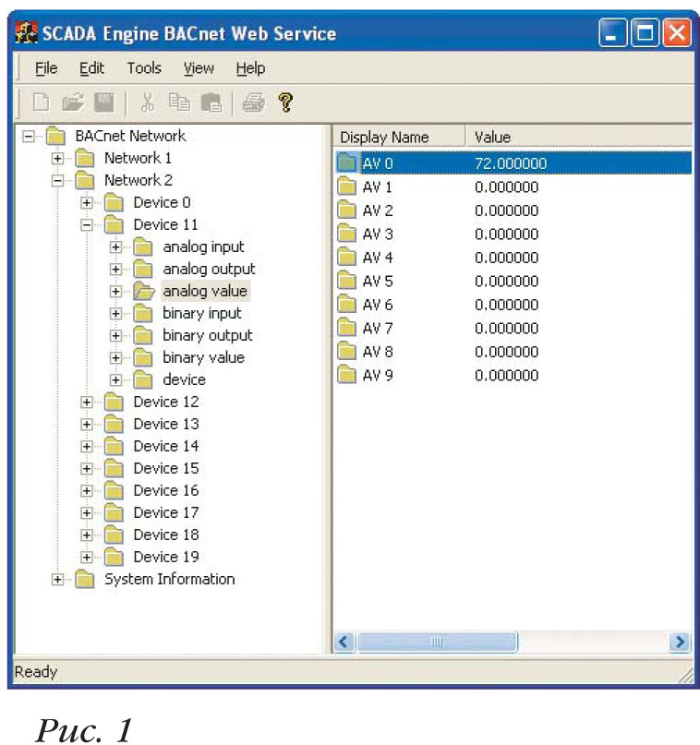Click the Device 19 folder icon

click(x=115, y=557)
